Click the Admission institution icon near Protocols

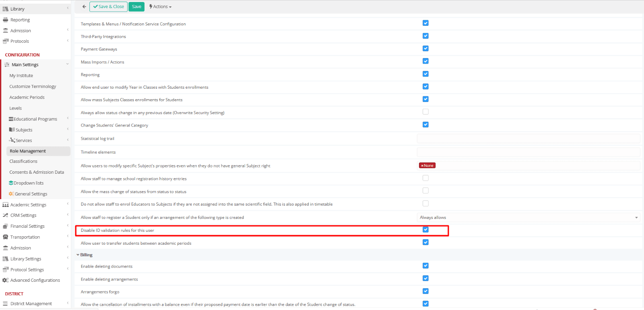tap(5, 31)
